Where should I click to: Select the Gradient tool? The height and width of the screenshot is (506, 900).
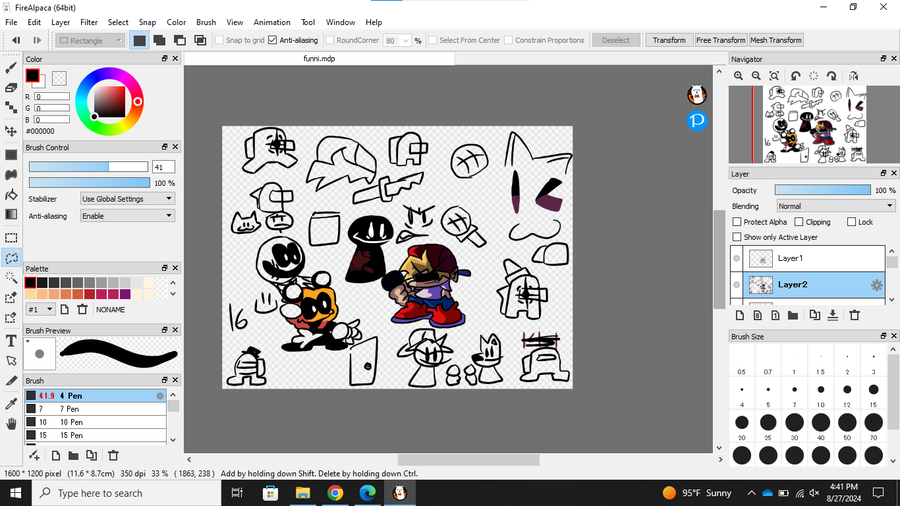pos(11,214)
